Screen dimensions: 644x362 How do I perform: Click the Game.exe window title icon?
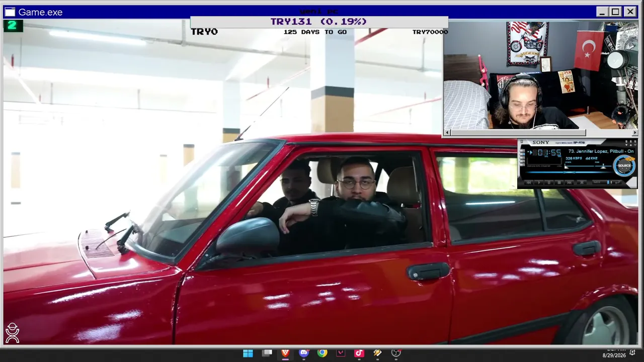(10, 12)
